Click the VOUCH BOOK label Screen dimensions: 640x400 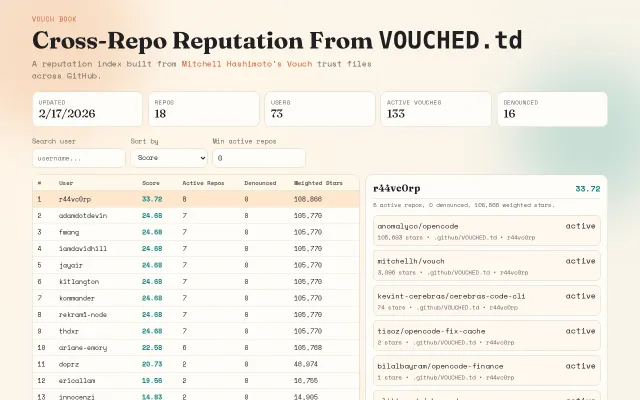54,19
